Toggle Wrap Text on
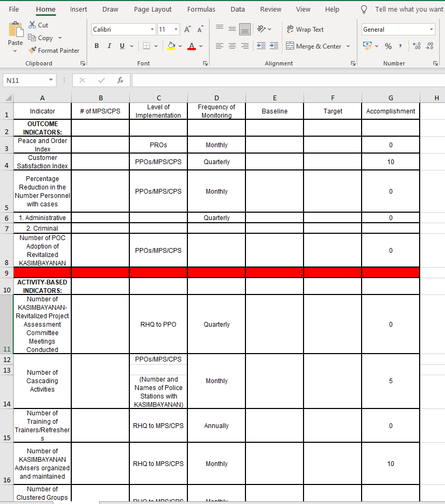Viewport: 445px width, 504px height. point(305,29)
